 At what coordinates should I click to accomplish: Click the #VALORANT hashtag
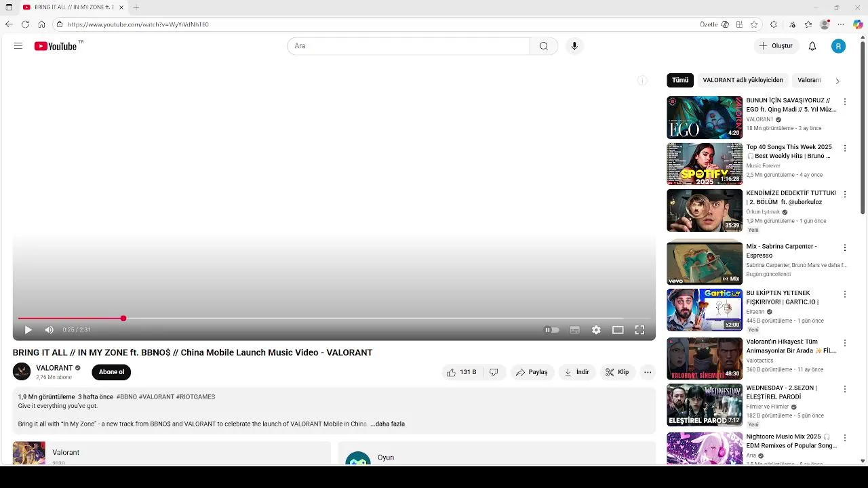coord(156,397)
